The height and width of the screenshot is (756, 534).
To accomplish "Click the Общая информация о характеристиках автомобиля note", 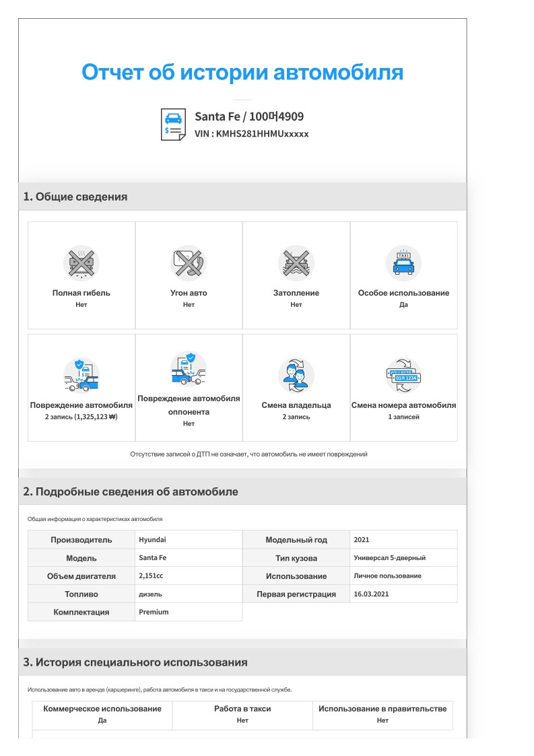I will click(95, 519).
